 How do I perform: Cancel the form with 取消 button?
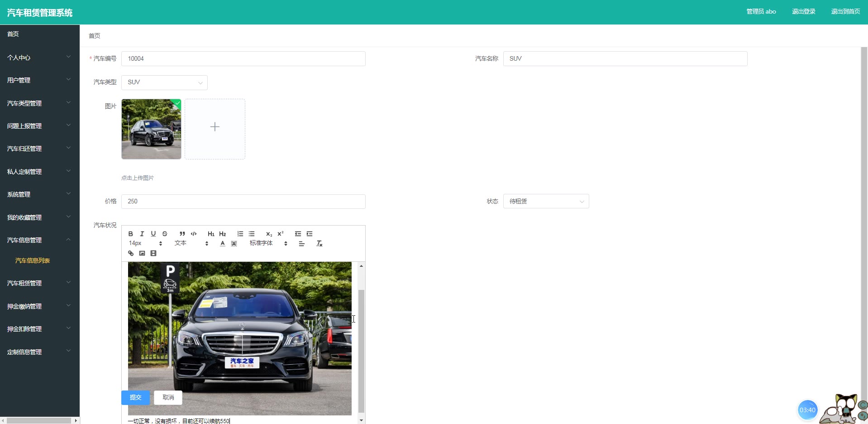pyautogui.click(x=168, y=397)
